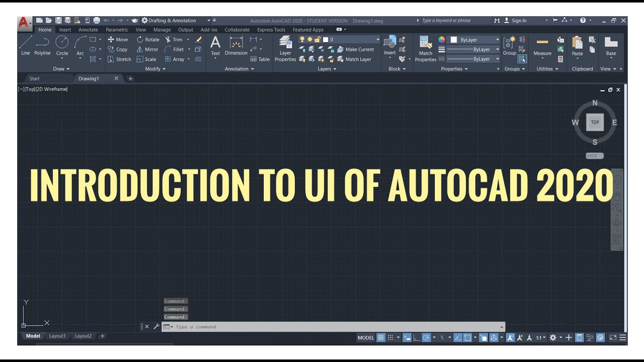Toggle 2D object snap in status bar
The width and height of the screenshot is (644, 362).
click(x=467, y=338)
